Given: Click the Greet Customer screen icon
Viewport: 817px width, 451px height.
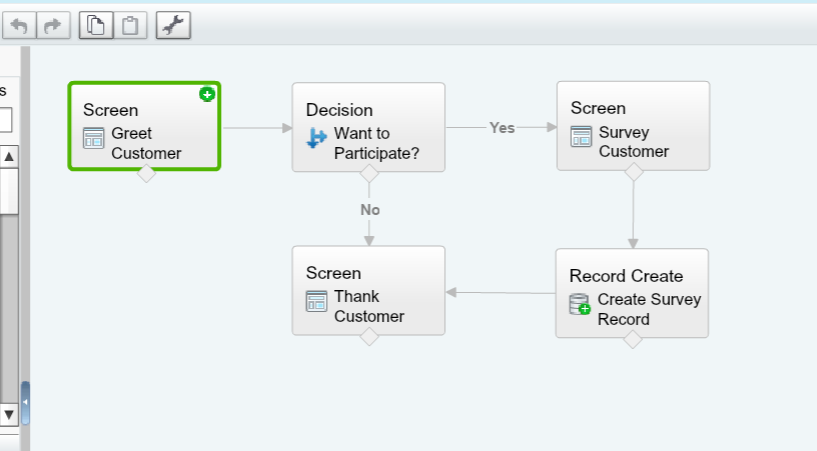Looking at the screenshot, I should point(94,138).
